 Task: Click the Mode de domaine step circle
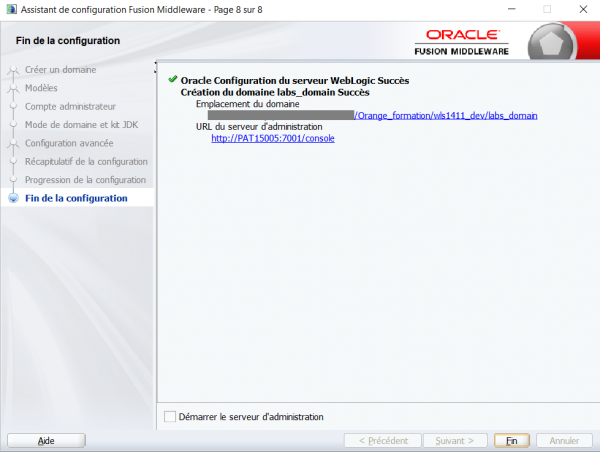[x=13, y=124]
